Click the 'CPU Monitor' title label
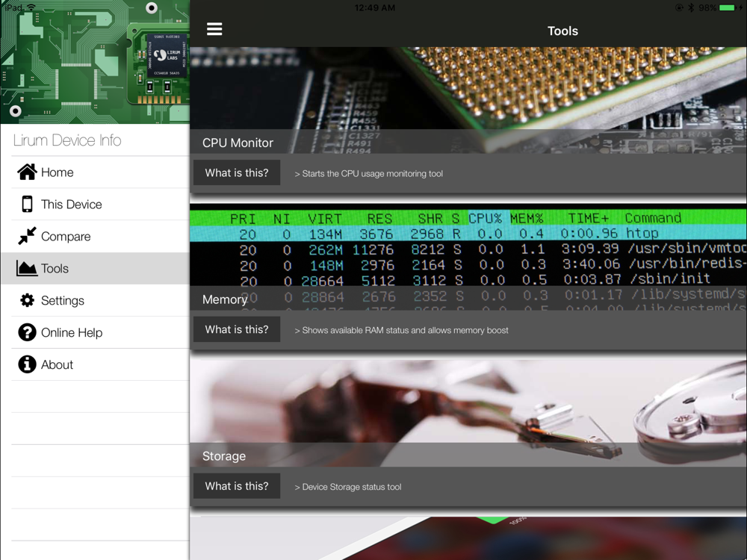Viewport: 747px width, 560px height. click(238, 143)
